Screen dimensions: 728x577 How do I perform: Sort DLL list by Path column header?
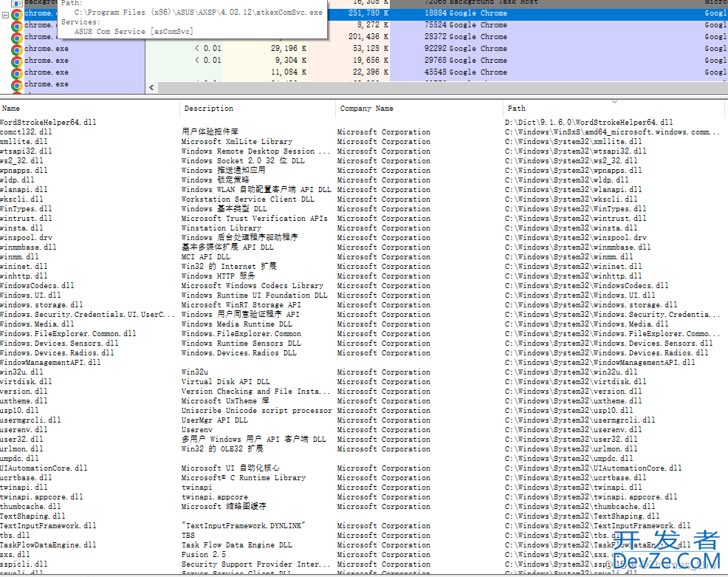coord(614,109)
